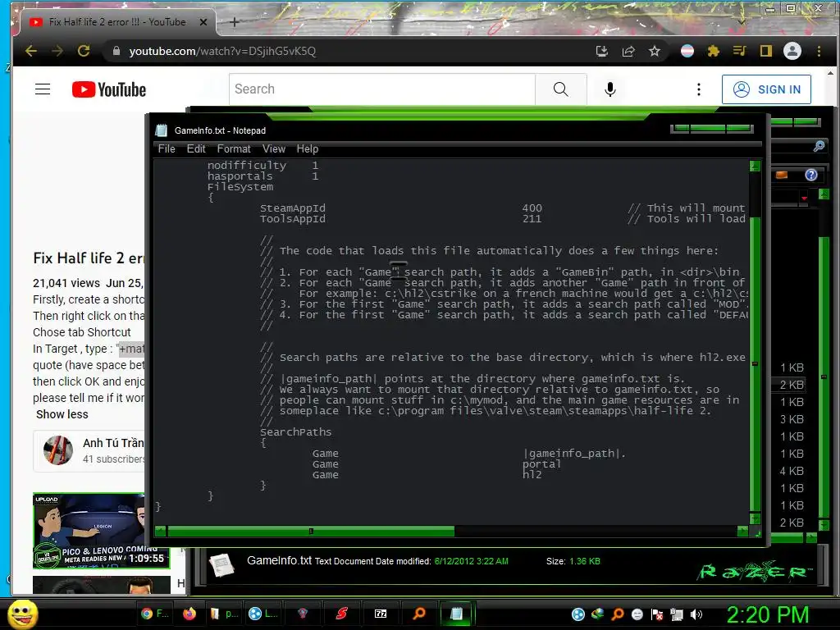Open Chrome profile avatar

[792, 52]
